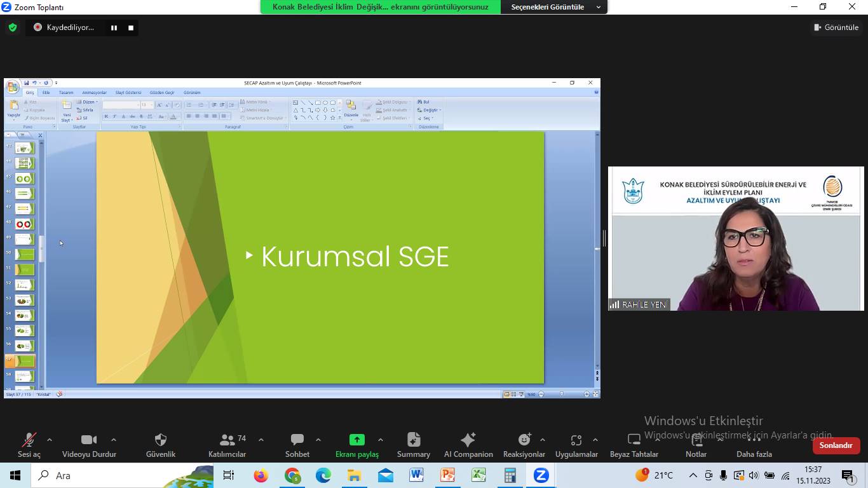Viewport: 868px width, 488px height.
Task: Open the Görüntüle view menu
Action: [836, 27]
